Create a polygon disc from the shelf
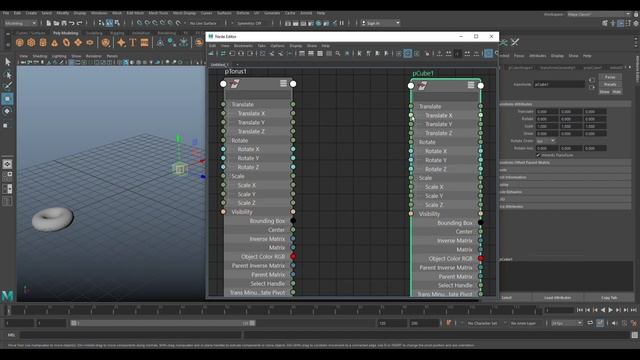 [90, 42]
